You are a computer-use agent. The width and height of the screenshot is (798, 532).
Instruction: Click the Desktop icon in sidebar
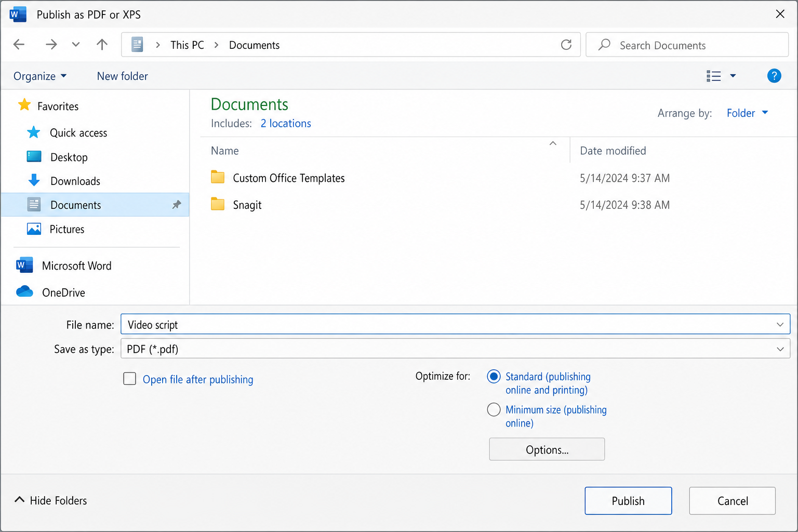[x=34, y=156]
